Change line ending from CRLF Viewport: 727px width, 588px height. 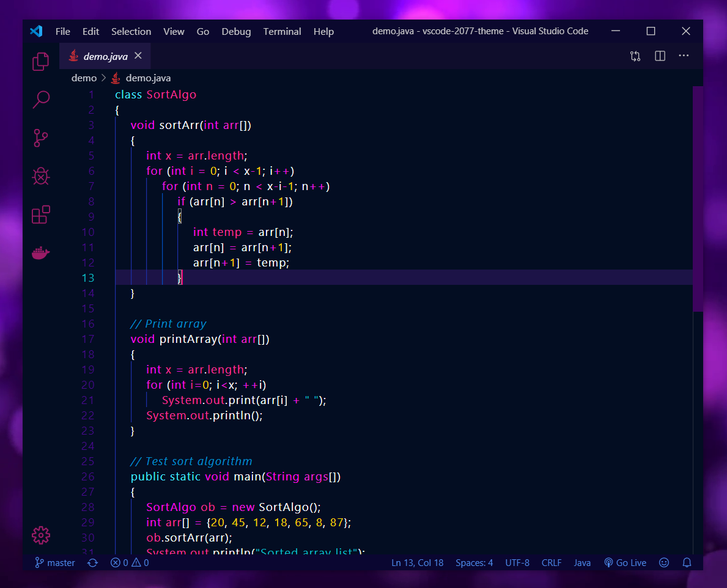(x=552, y=562)
